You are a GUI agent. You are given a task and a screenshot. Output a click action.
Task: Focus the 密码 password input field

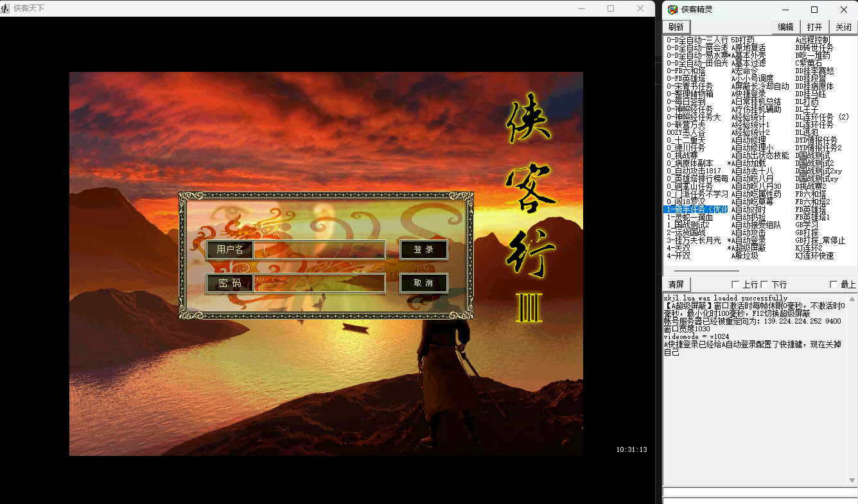319,283
